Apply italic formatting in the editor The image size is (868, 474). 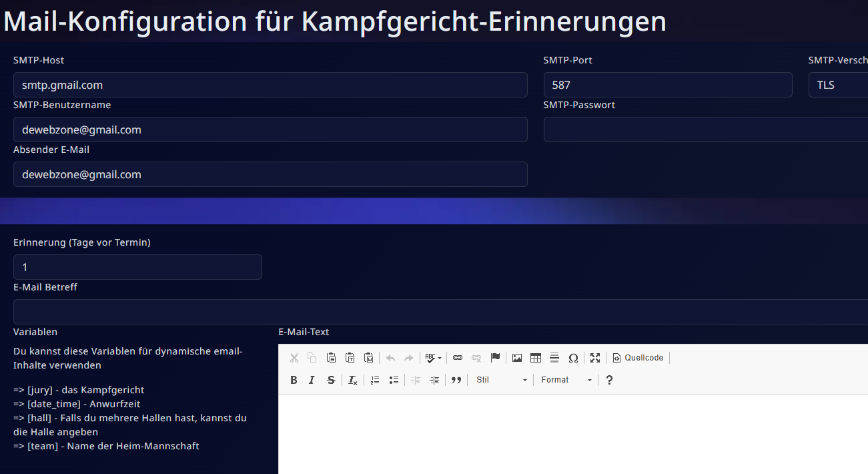coord(312,380)
